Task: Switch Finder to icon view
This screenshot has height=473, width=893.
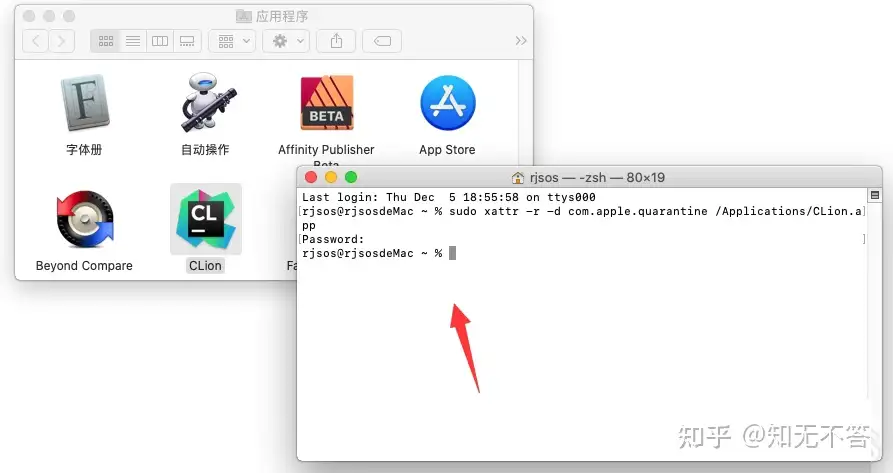Action: click(105, 41)
